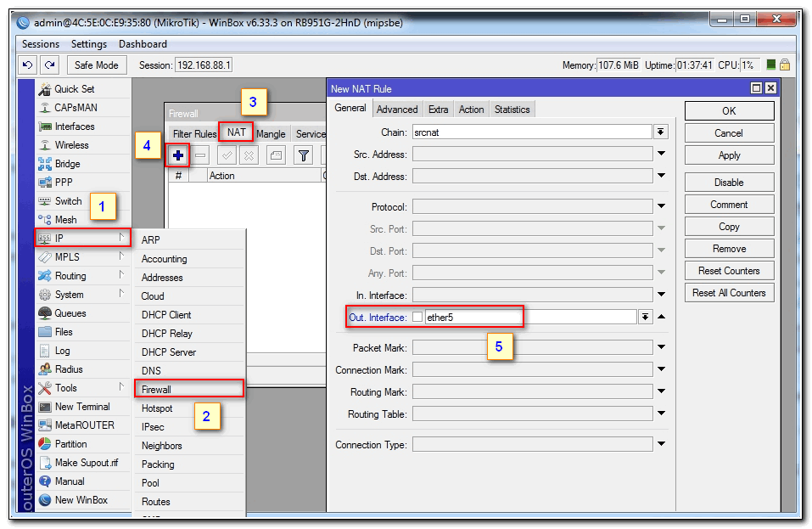Switch to the Advanced tab
812x529 pixels.
[397, 110]
